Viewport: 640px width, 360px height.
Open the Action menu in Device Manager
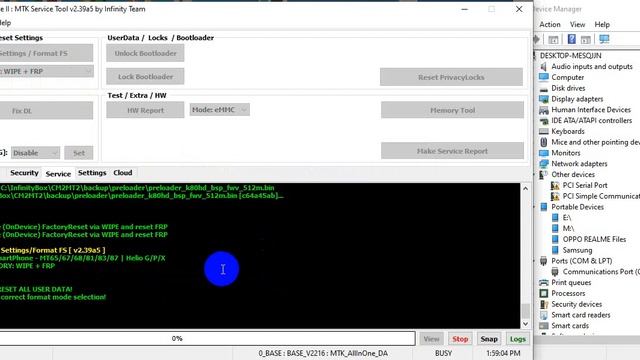(x=550, y=24)
